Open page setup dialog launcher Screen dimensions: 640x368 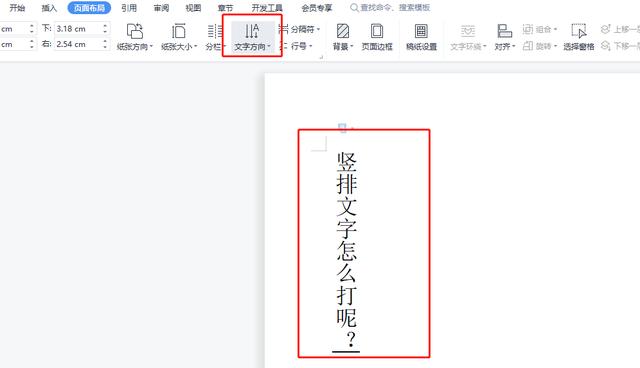321,57
